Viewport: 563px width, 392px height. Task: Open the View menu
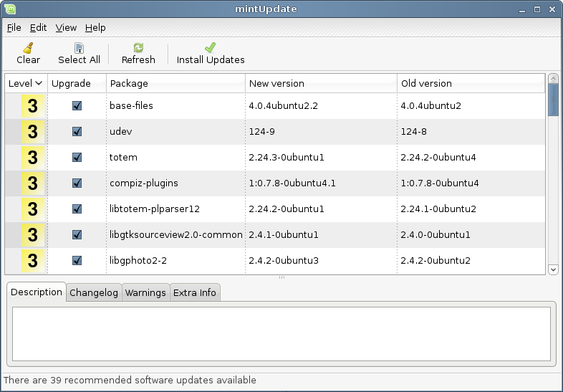pyautogui.click(x=66, y=28)
